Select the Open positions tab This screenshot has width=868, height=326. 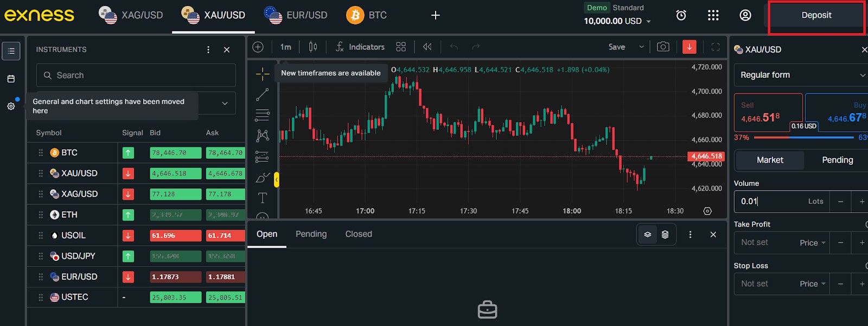(267, 234)
